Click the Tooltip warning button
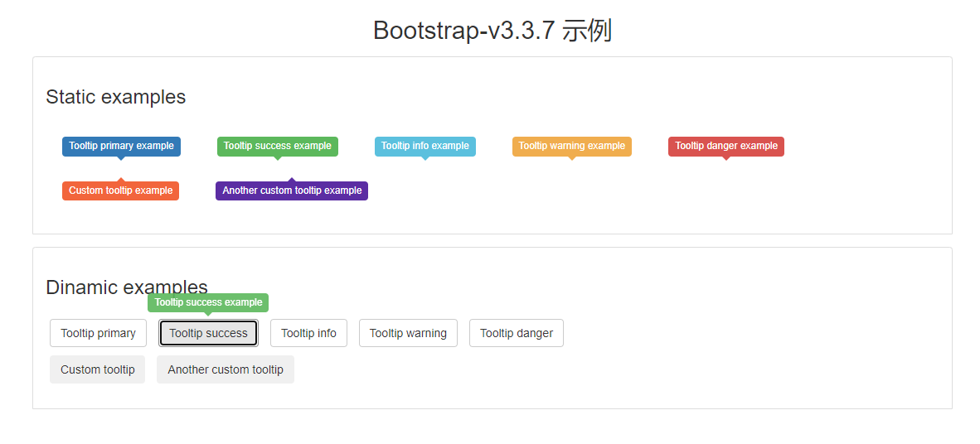The height and width of the screenshot is (444, 980). point(408,333)
